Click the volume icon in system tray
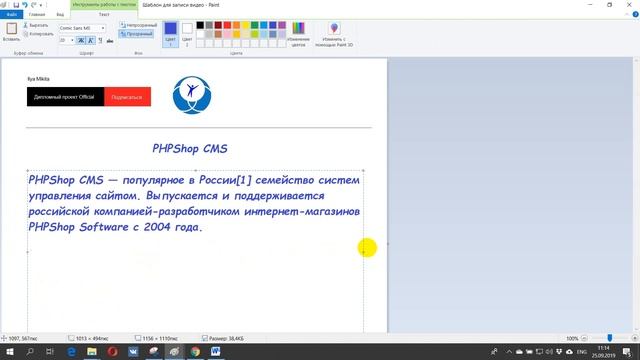This screenshot has height=360, width=640. point(549,351)
